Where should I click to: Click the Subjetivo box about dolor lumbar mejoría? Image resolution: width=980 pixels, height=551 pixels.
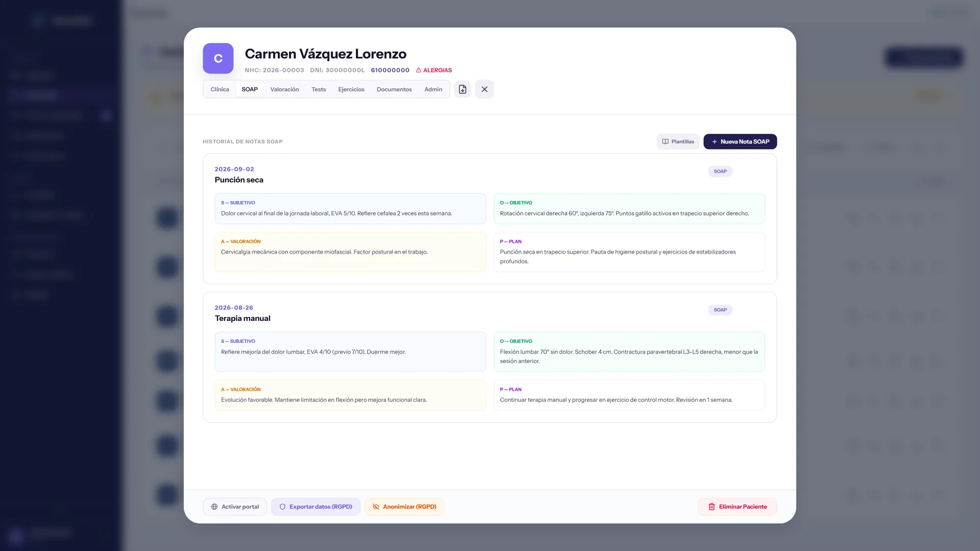350,352
